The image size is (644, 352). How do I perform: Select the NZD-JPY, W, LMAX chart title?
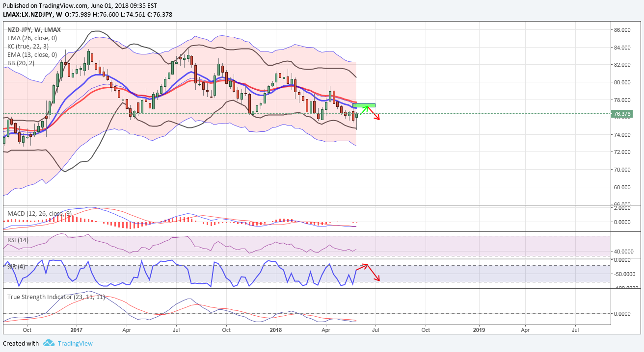34,30
